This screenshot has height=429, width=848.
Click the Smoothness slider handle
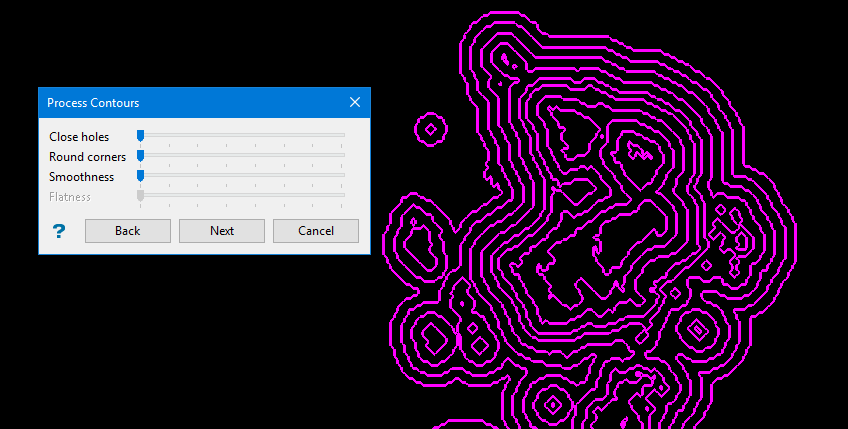[x=140, y=176]
